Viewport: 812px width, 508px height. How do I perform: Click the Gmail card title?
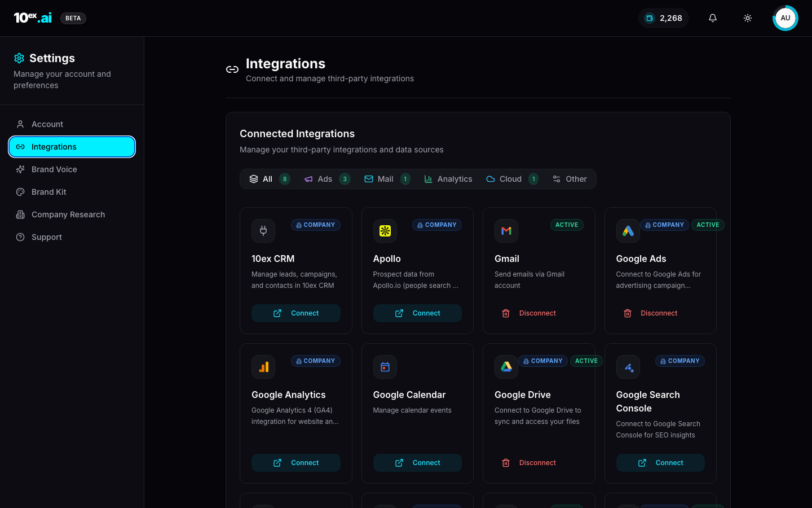(x=507, y=259)
